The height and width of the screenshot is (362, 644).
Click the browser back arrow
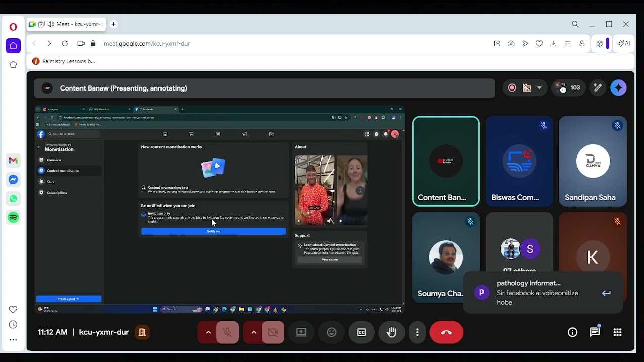[x=34, y=44]
